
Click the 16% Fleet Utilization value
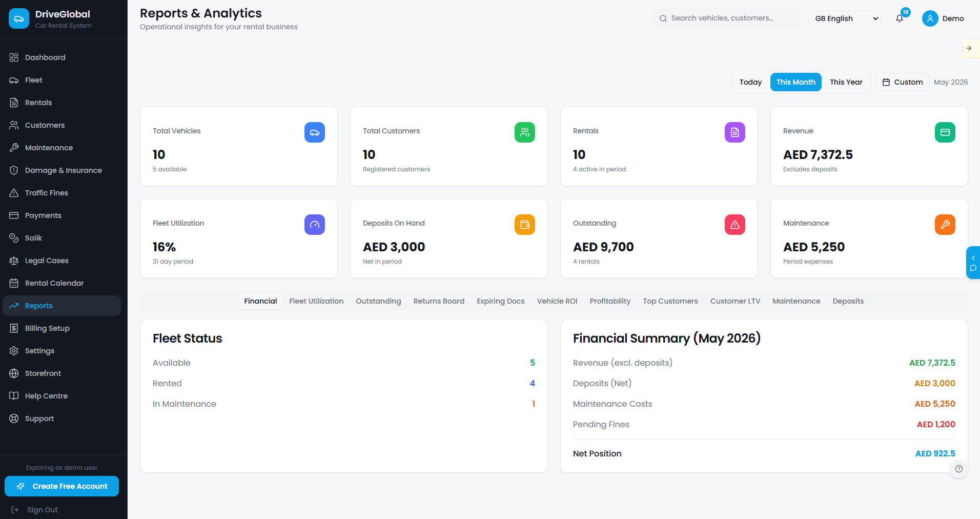[x=164, y=247]
